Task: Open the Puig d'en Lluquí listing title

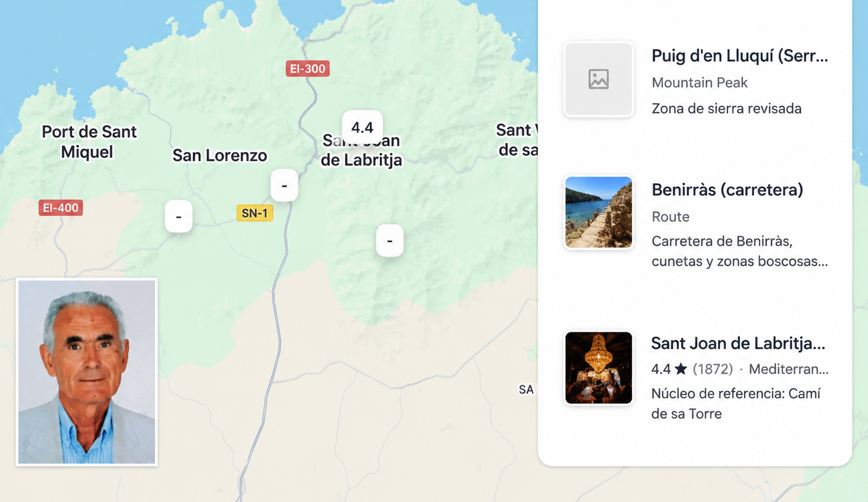Action: [740, 56]
